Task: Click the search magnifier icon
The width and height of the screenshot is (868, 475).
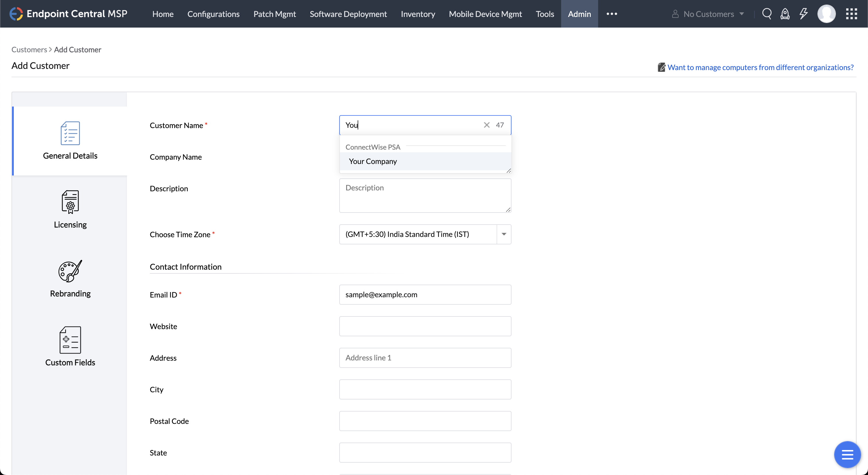Action: point(767,14)
